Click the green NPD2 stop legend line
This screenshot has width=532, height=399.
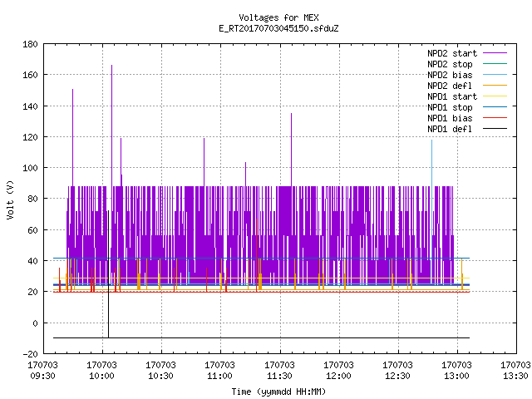click(495, 64)
